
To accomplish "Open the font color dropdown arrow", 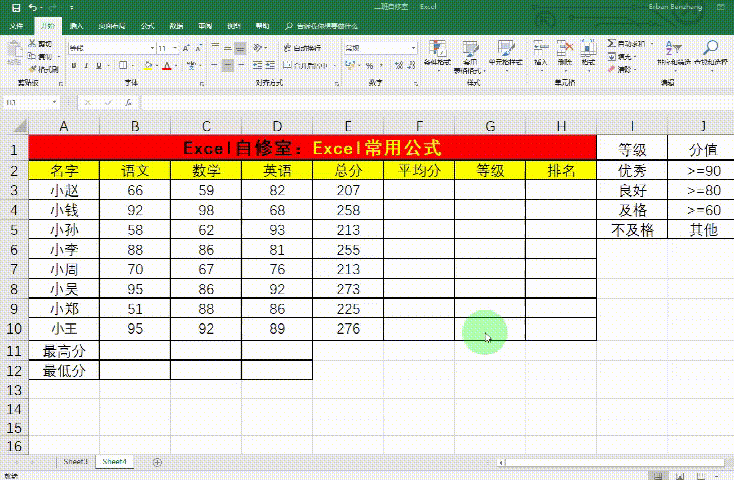I will tap(176, 66).
